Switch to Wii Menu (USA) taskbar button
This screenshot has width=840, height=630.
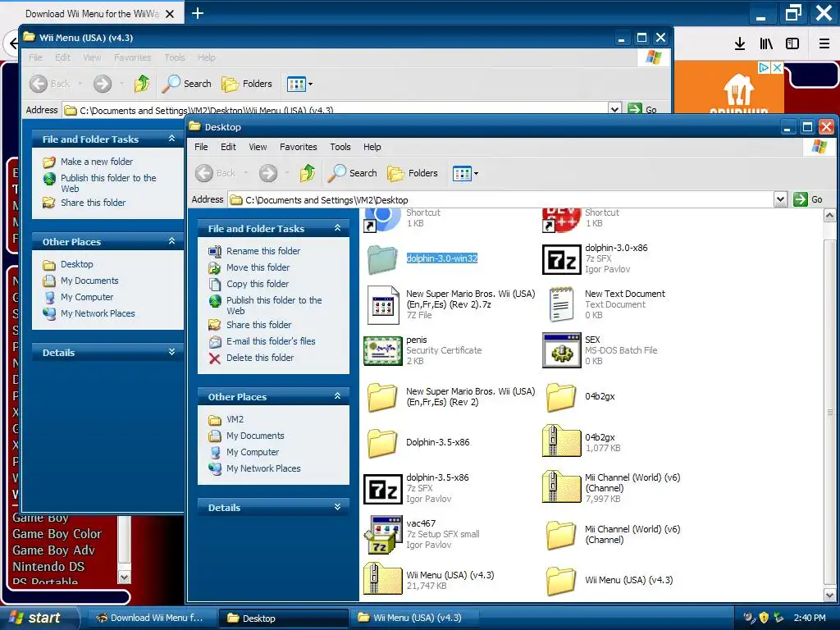413,618
